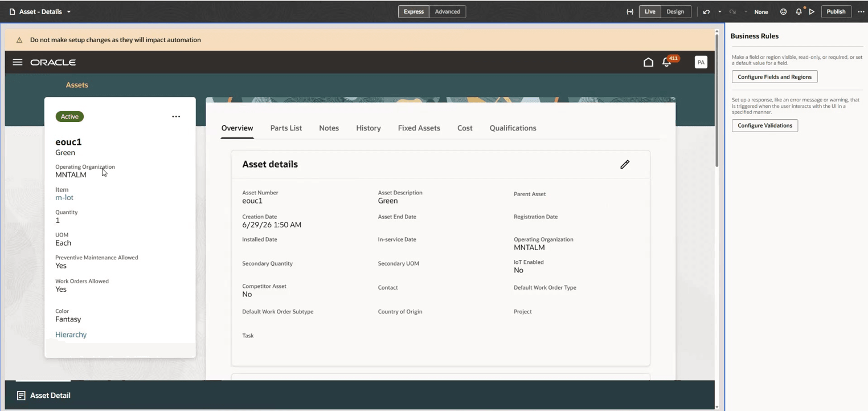Expand the undo history dropdown arrow
This screenshot has width=868, height=411.
pyautogui.click(x=719, y=11)
